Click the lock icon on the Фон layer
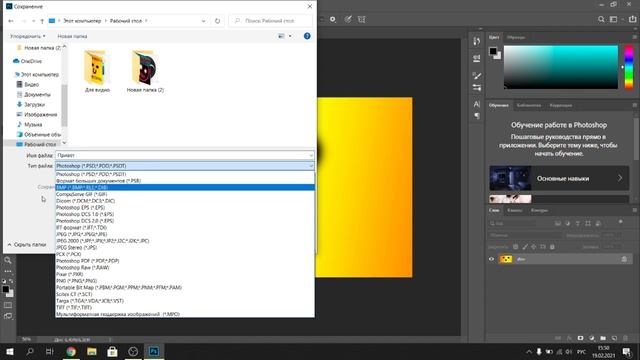 [624, 259]
